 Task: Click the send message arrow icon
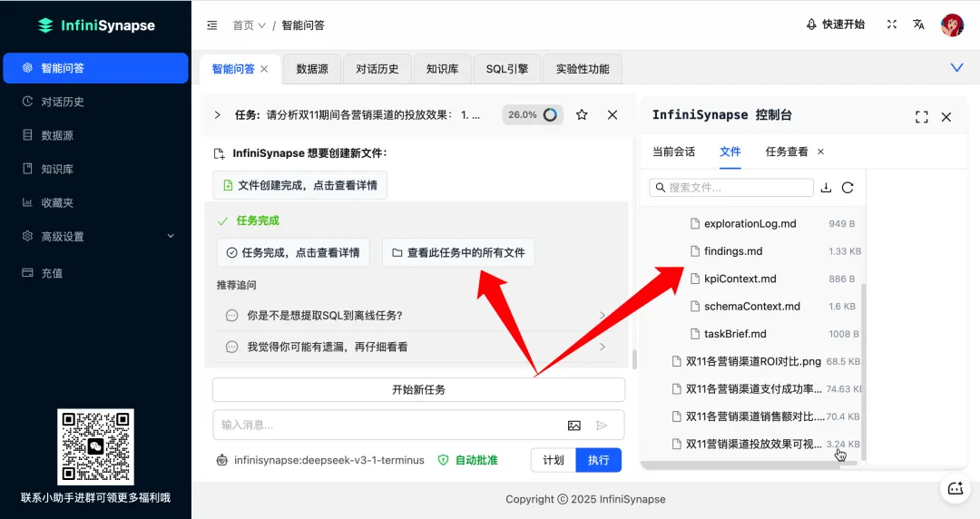point(602,426)
